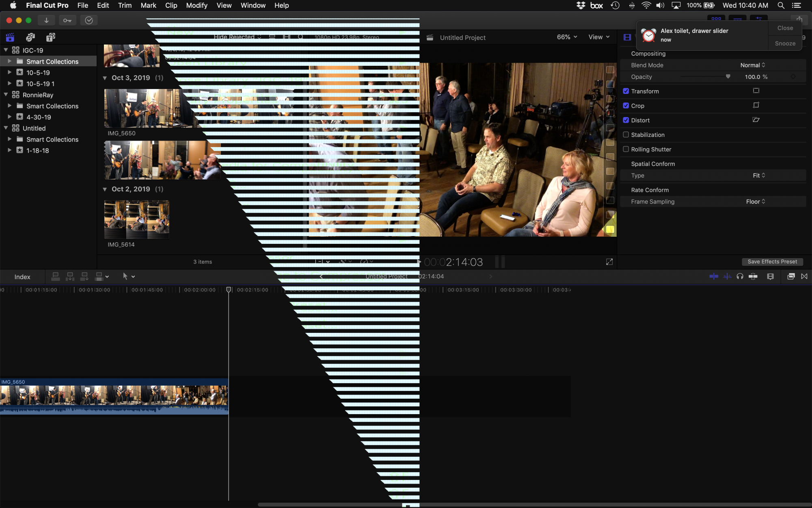
Task: Toggle audio skimming in the timeline
Action: [x=727, y=276]
